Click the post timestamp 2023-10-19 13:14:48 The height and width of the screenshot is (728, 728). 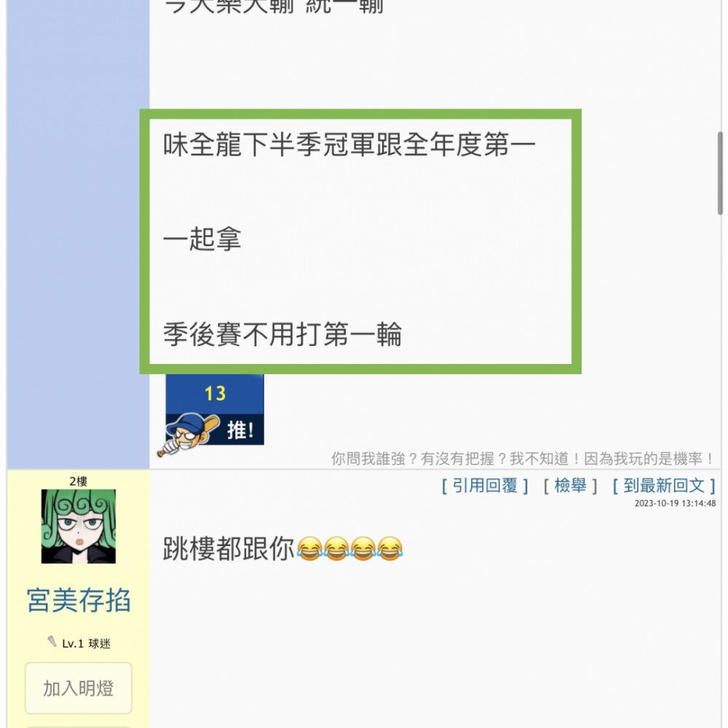pos(675,503)
